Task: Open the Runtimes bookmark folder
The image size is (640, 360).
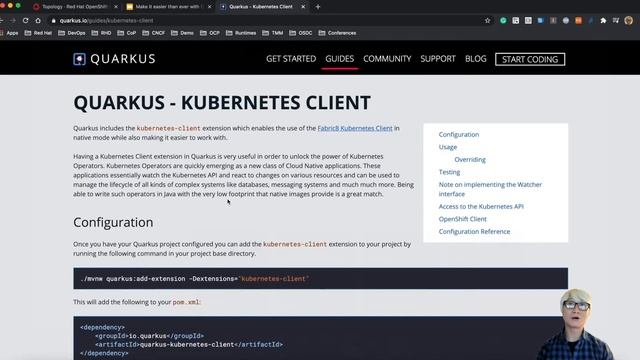Action: pos(241,33)
